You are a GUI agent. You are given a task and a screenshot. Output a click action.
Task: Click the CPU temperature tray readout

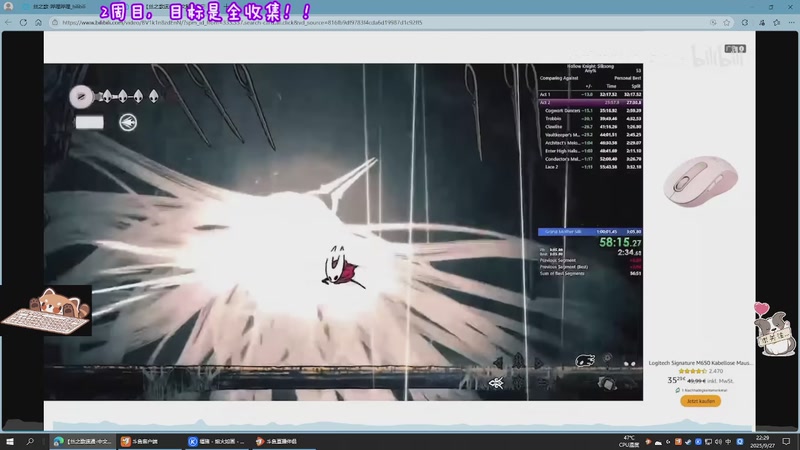[629, 441]
